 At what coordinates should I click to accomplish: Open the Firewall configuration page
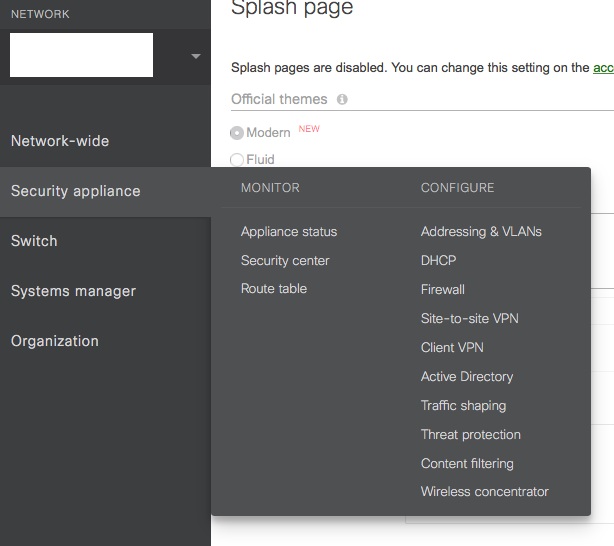[443, 290]
